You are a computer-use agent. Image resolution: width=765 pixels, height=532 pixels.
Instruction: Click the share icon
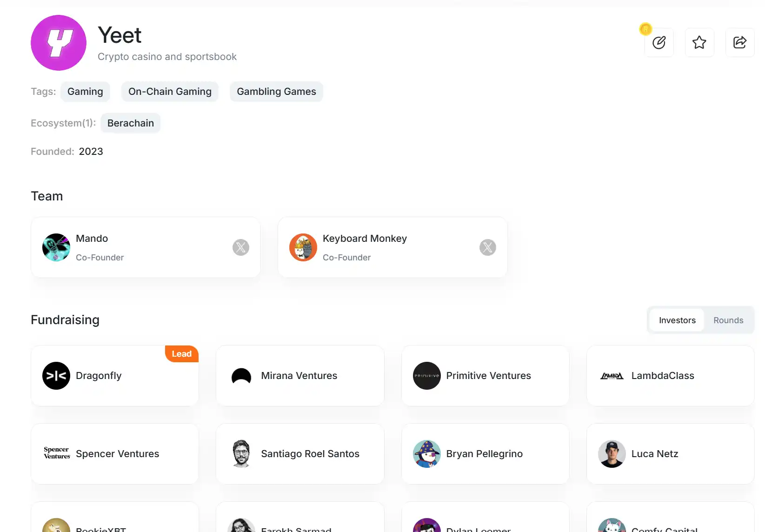click(x=740, y=43)
